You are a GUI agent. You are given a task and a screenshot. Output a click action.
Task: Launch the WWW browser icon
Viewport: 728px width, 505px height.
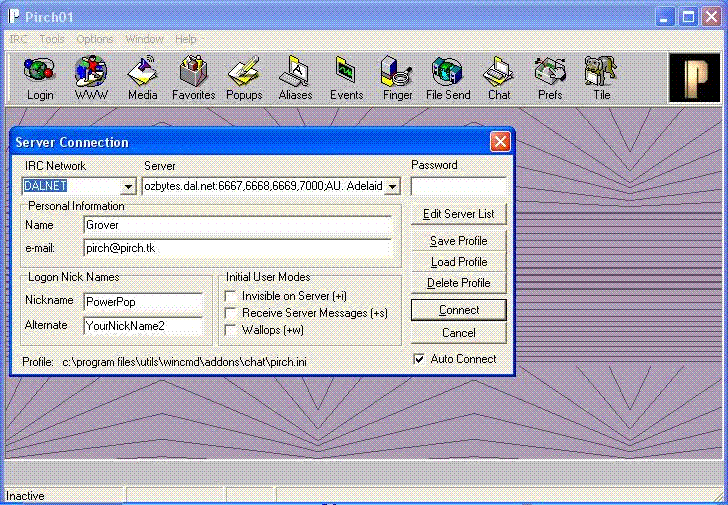(x=91, y=78)
